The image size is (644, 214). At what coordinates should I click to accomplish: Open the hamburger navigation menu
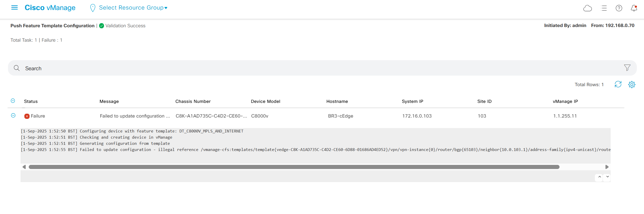(x=15, y=8)
